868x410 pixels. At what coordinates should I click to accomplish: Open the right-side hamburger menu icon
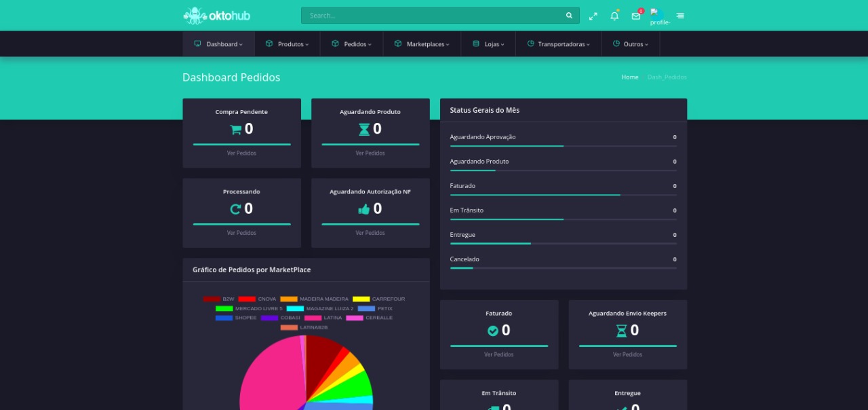click(x=680, y=16)
